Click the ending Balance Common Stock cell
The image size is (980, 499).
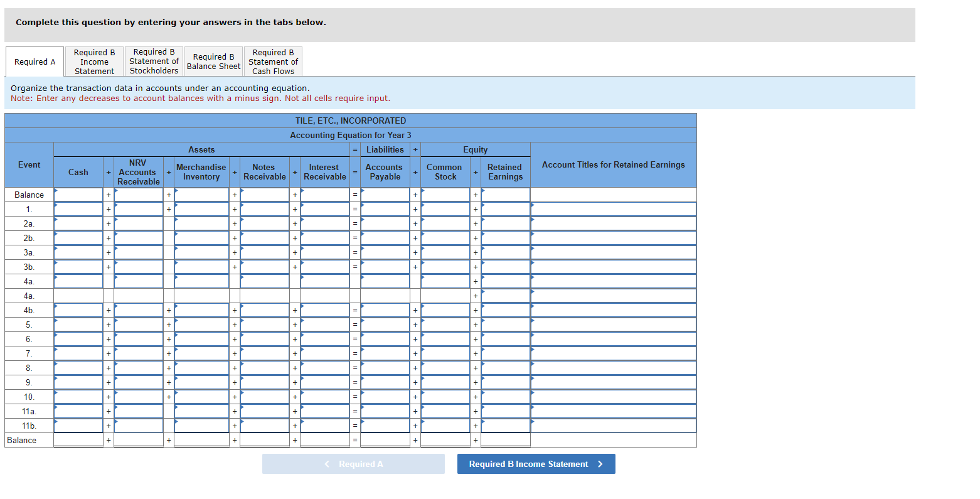pyautogui.click(x=445, y=440)
